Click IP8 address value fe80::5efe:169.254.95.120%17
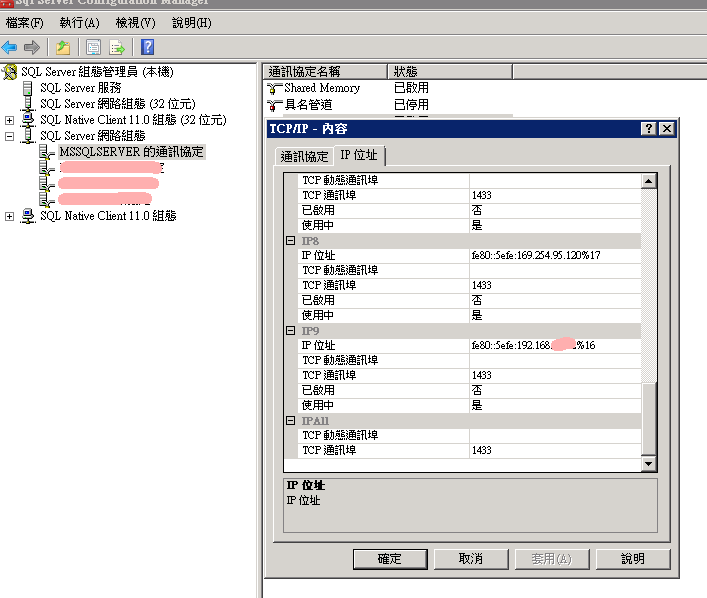 (x=555, y=256)
